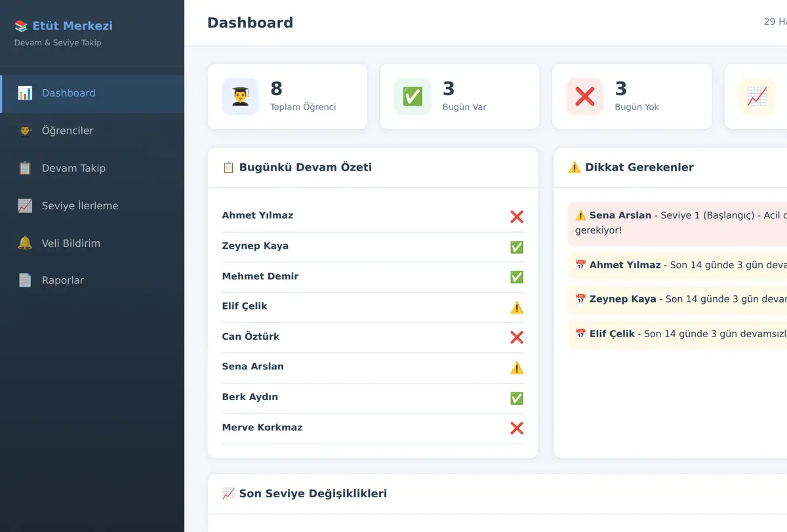Open the Veli Bildirim page

tap(92, 243)
